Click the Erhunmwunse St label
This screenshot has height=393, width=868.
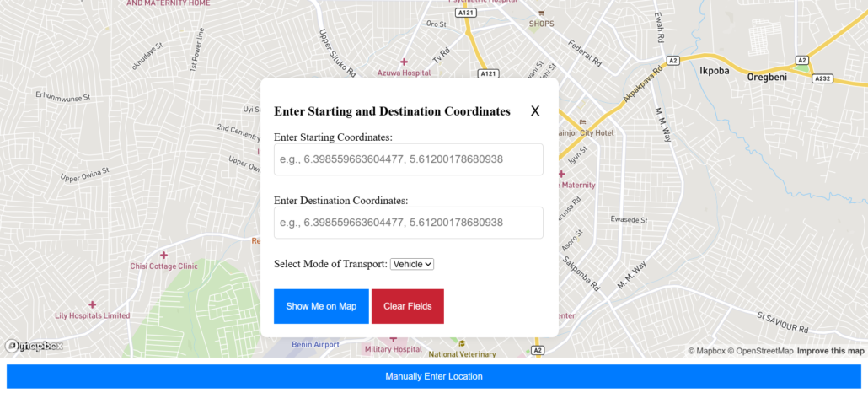pos(62,96)
